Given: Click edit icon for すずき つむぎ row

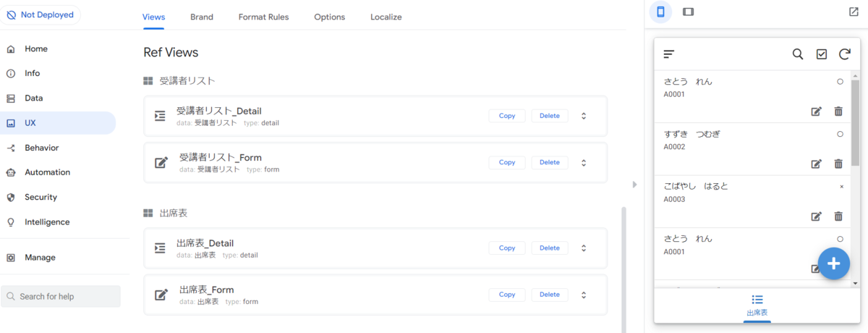Looking at the screenshot, I should (x=817, y=164).
